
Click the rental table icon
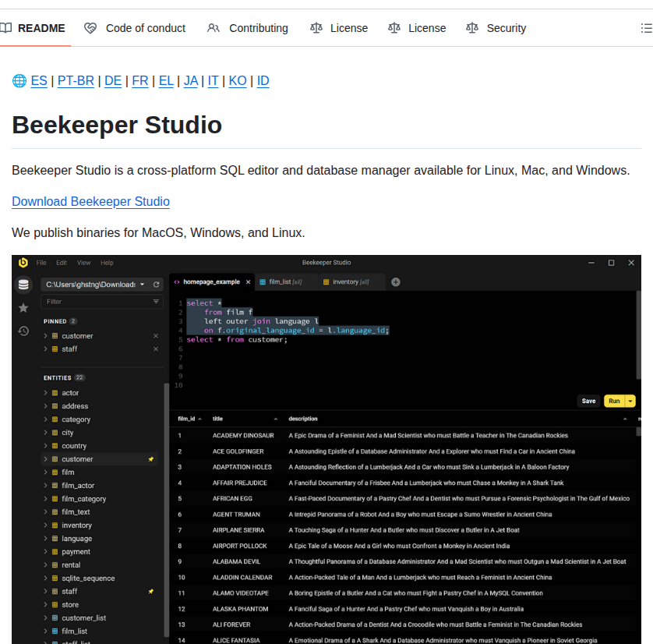tap(55, 564)
